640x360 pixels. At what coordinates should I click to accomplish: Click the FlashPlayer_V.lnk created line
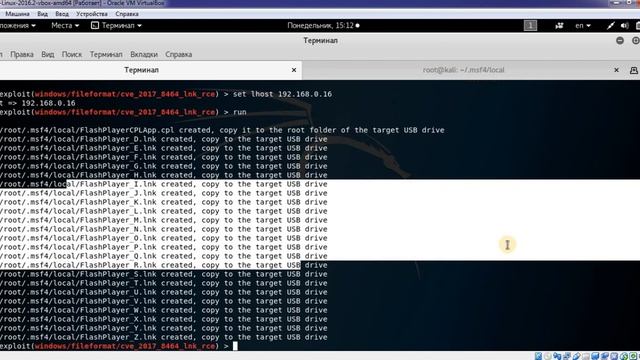(x=163, y=301)
